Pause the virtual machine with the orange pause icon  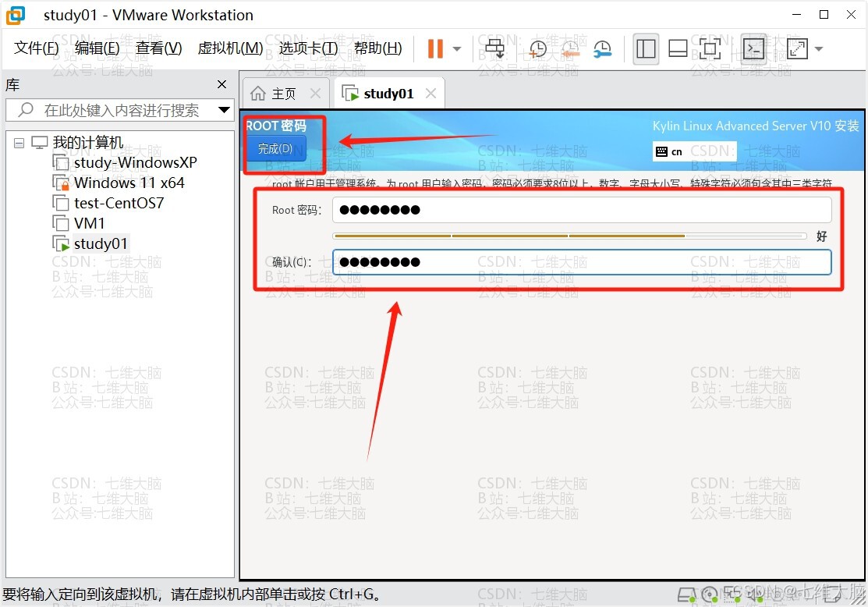436,48
